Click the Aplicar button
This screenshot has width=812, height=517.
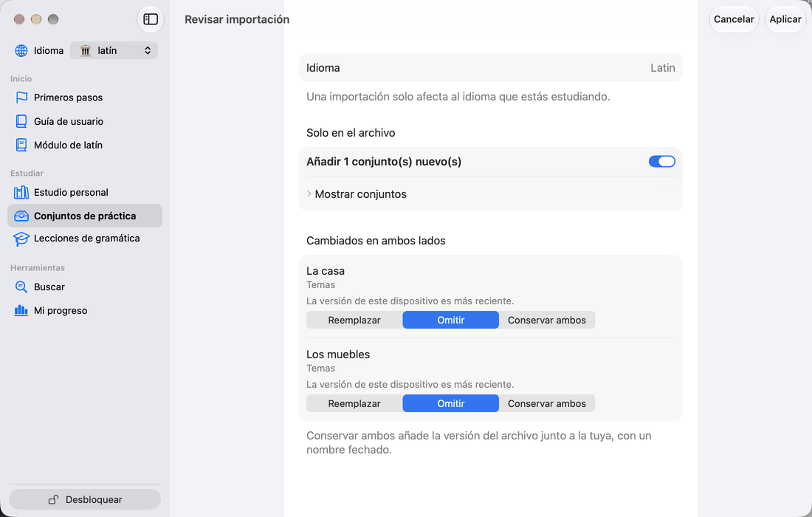[x=785, y=19]
